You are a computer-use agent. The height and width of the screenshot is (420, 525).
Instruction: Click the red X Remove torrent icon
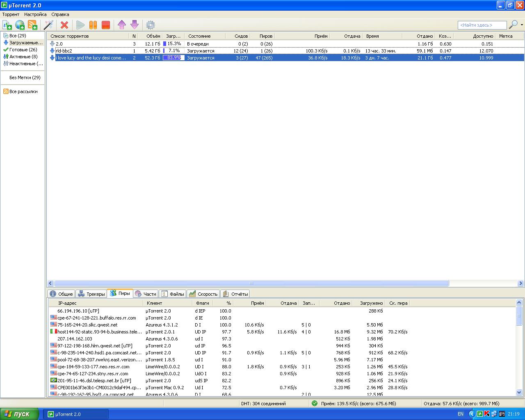coord(64,25)
